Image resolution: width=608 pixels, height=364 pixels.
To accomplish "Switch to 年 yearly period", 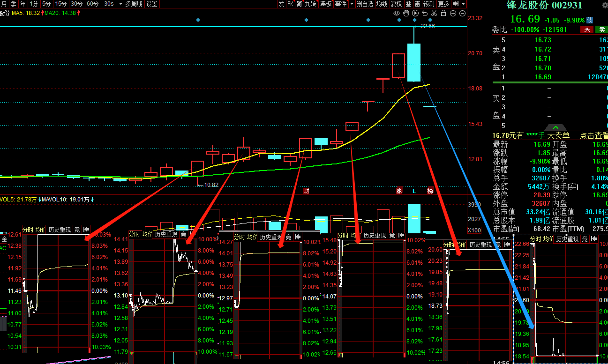I will coord(23,4).
